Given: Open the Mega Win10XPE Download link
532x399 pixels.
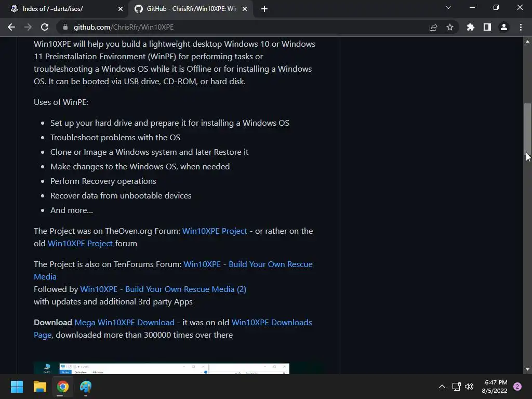Looking at the screenshot, I should point(125,322).
